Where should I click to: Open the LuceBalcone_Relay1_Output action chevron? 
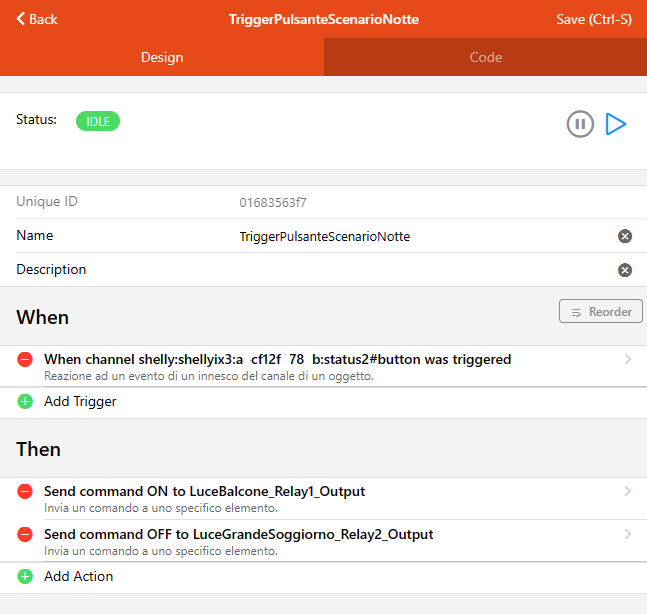(x=627, y=491)
